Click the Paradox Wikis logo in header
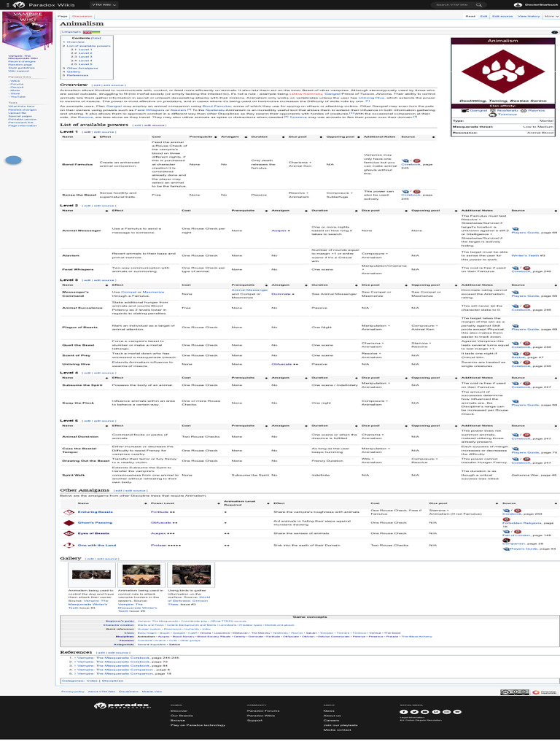560x747 pixels. (x=44, y=5)
